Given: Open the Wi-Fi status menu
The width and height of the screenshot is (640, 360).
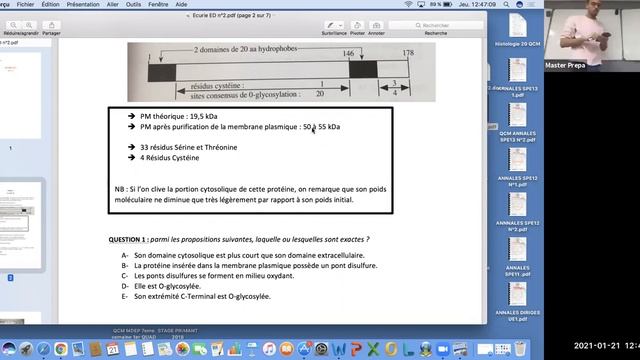Looking at the screenshot, I should (408, 4).
